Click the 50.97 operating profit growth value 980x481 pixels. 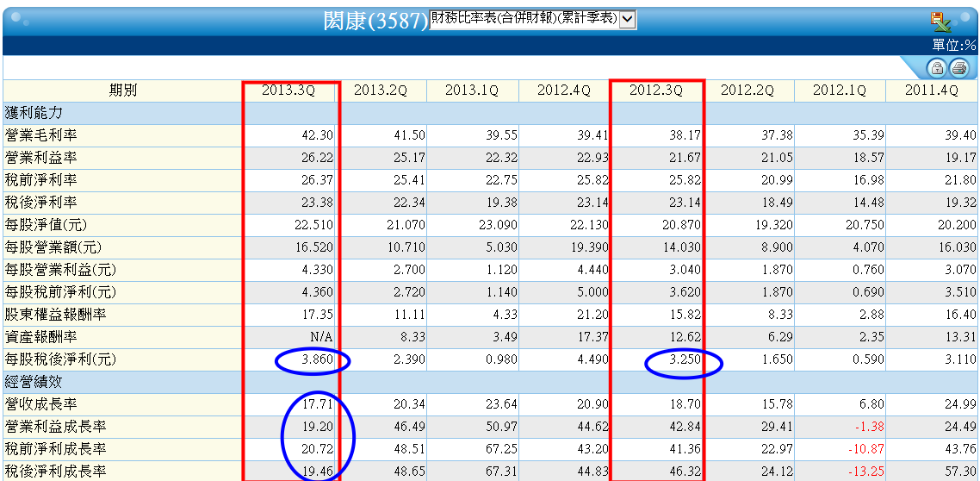[x=500, y=427]
